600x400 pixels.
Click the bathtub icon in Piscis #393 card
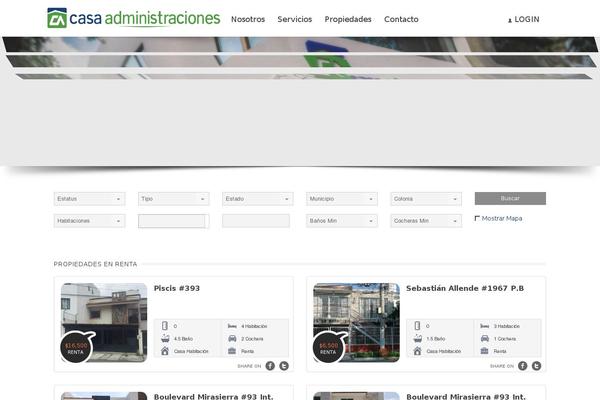click(x=165, y=338)
